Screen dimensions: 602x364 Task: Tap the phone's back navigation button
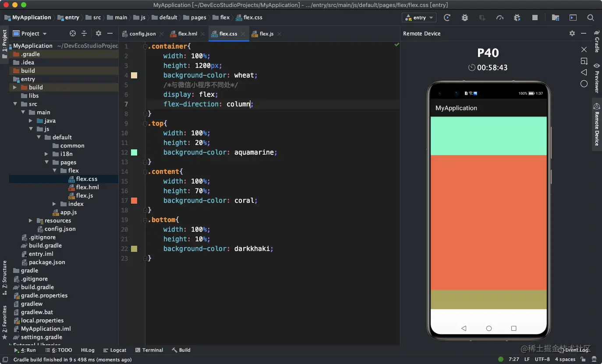pyautogui.click(x=464, y=328)
